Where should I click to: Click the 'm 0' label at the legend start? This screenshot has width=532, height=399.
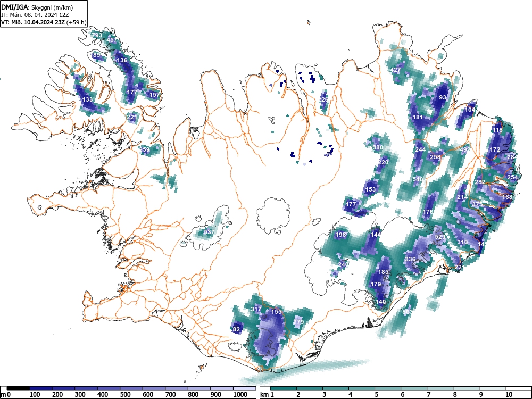6,395
